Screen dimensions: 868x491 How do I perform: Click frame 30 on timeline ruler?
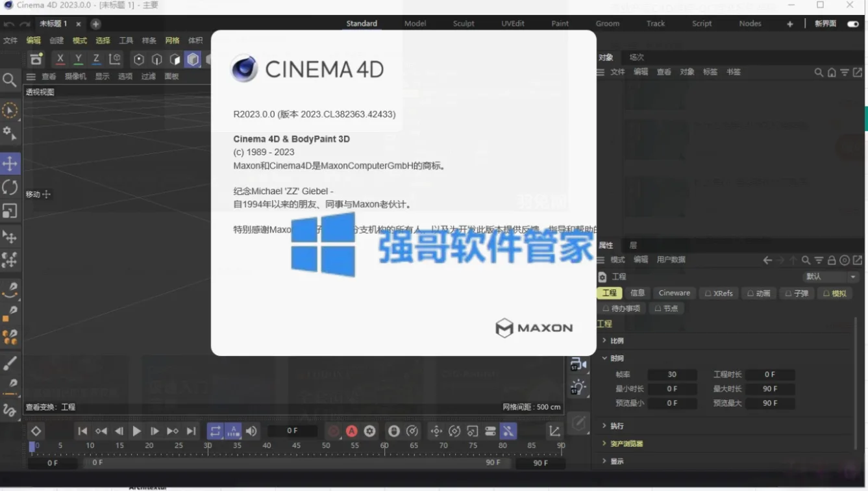point(208,447)
